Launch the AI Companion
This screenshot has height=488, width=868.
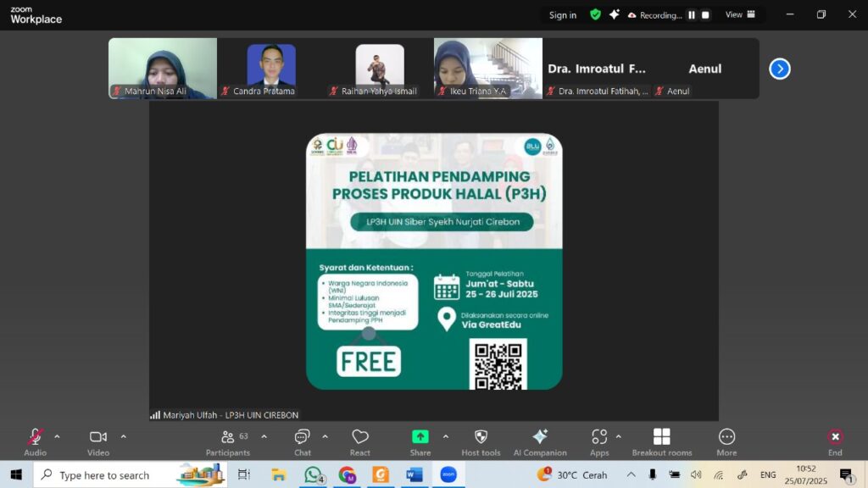540,441
